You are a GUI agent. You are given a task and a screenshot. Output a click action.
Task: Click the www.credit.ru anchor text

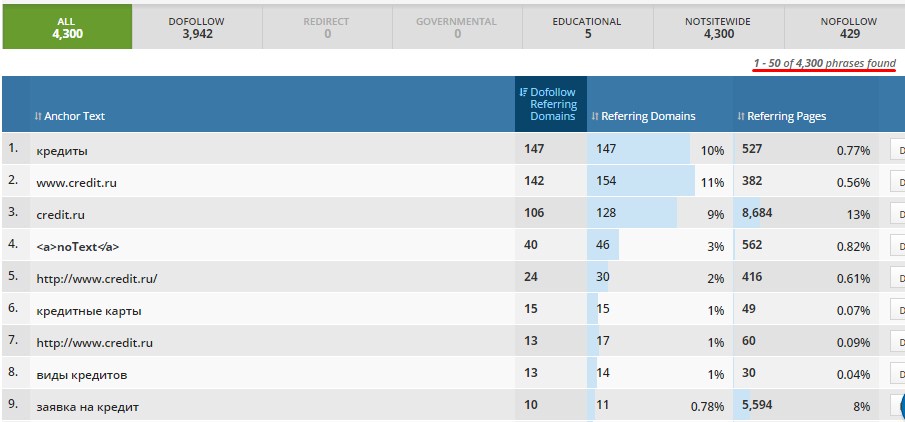(x=78, y=183)
